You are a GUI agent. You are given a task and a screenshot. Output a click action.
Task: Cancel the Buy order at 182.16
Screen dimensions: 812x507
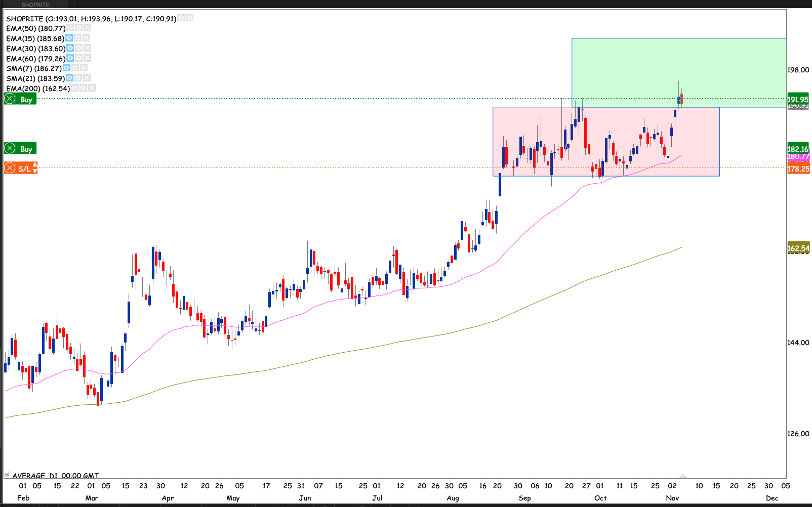pyautogui.click(x=10, y=149)
